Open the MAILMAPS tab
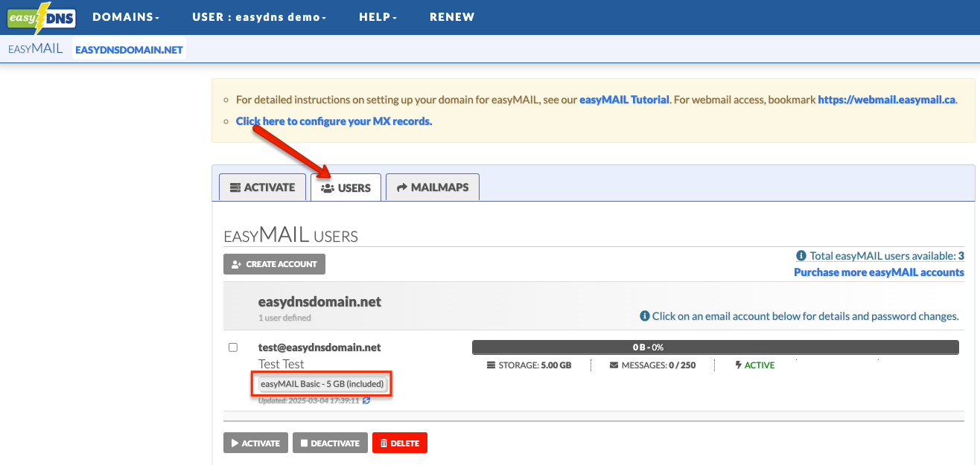 (x=433, y=187)
